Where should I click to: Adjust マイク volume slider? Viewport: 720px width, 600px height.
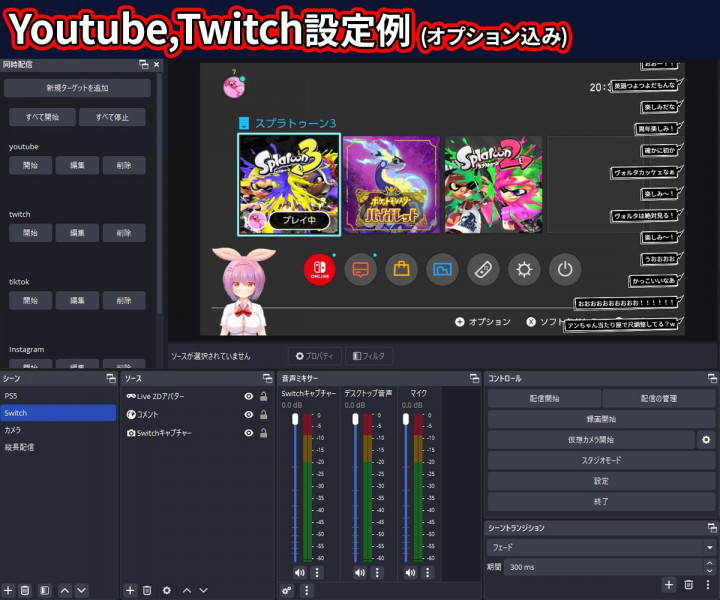(406, 488)
